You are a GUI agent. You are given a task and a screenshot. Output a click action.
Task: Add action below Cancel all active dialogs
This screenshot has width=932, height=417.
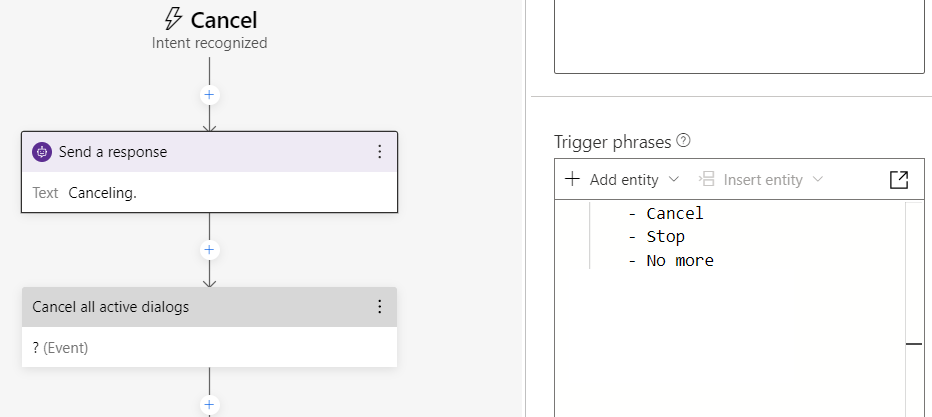[209, 405]
